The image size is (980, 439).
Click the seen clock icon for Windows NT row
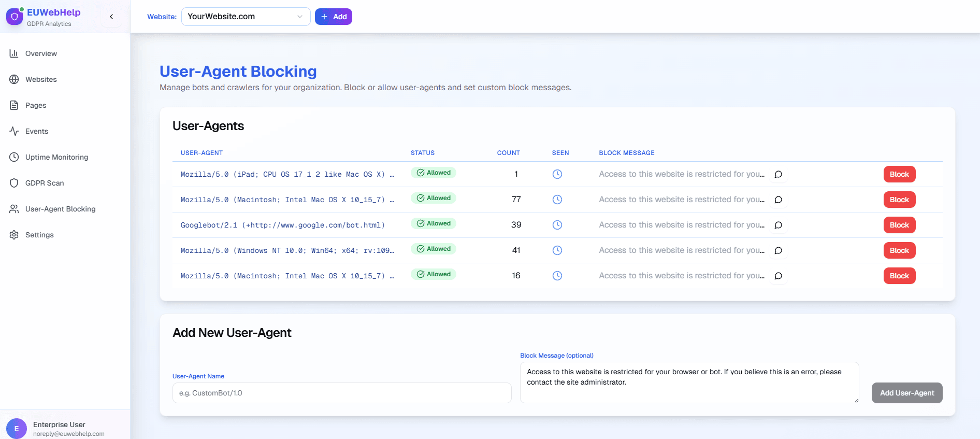tap(557, 250)
